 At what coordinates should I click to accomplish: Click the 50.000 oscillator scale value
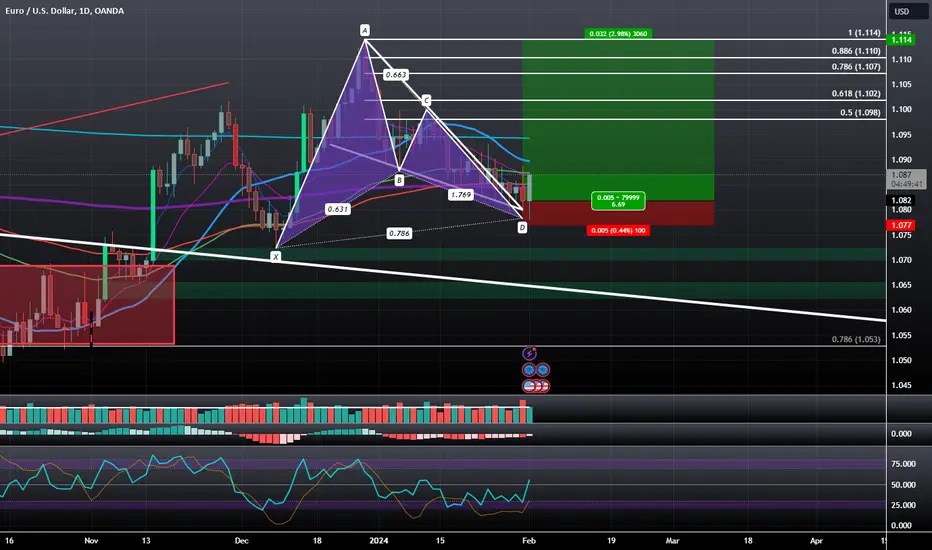pos(903,485)
